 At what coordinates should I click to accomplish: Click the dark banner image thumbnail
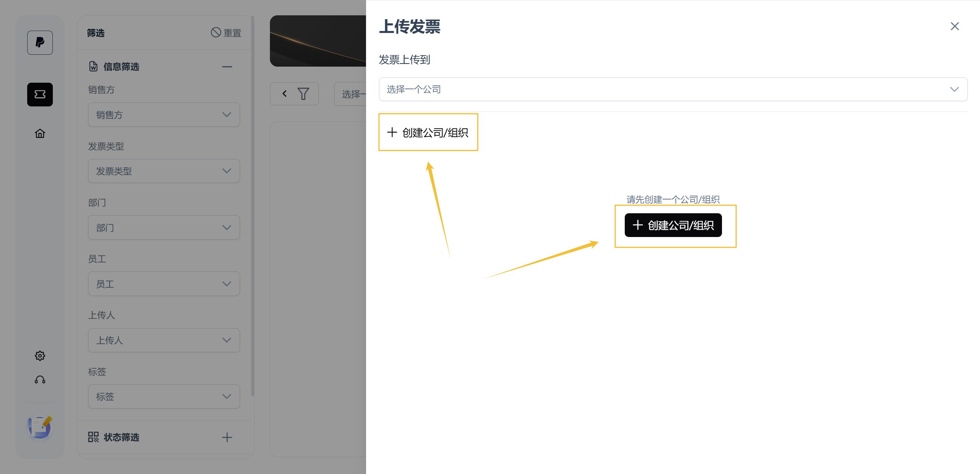318,41
